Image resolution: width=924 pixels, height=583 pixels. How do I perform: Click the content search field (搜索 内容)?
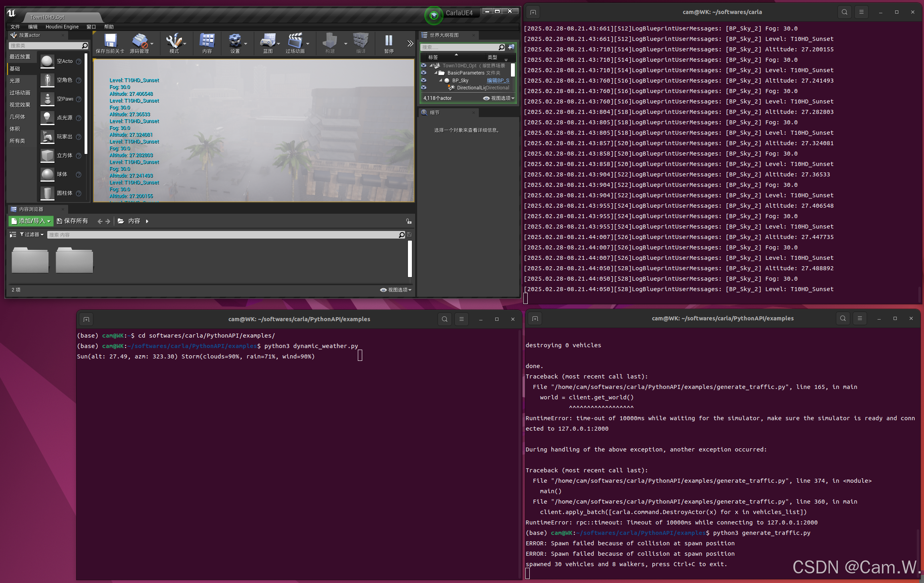(222, 235)
